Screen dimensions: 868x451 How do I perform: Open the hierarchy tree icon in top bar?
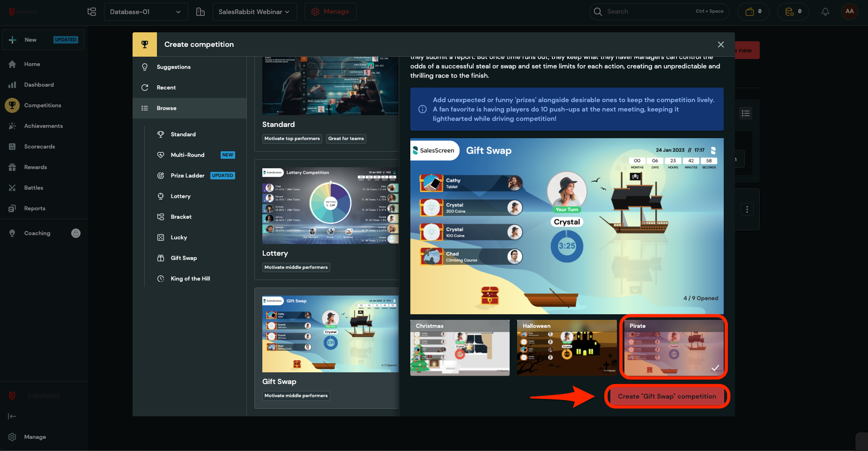coord(92,12)
